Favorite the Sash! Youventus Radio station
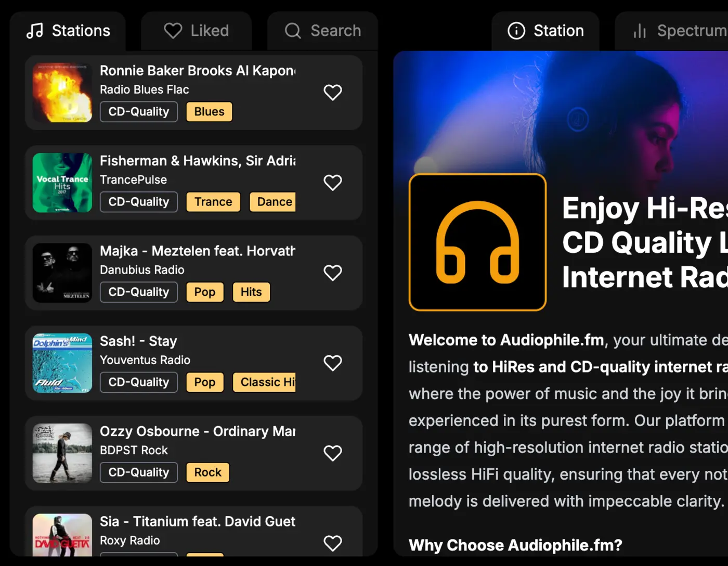Screen dimensions: 728x566 coord(333,363)
